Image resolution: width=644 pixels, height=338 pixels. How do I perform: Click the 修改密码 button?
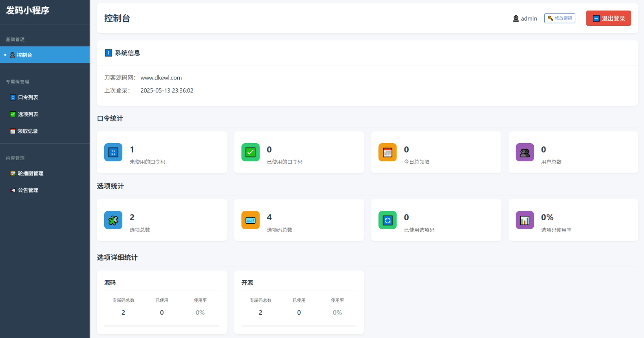pos(560,18)
